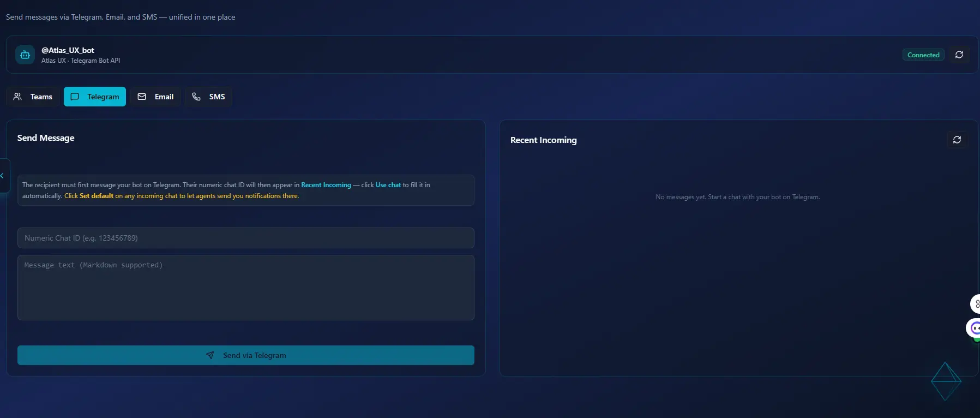Viewport: 980px width, 418px height.
Task: Select the Telegram tab
Action: (x=95, y=97)
